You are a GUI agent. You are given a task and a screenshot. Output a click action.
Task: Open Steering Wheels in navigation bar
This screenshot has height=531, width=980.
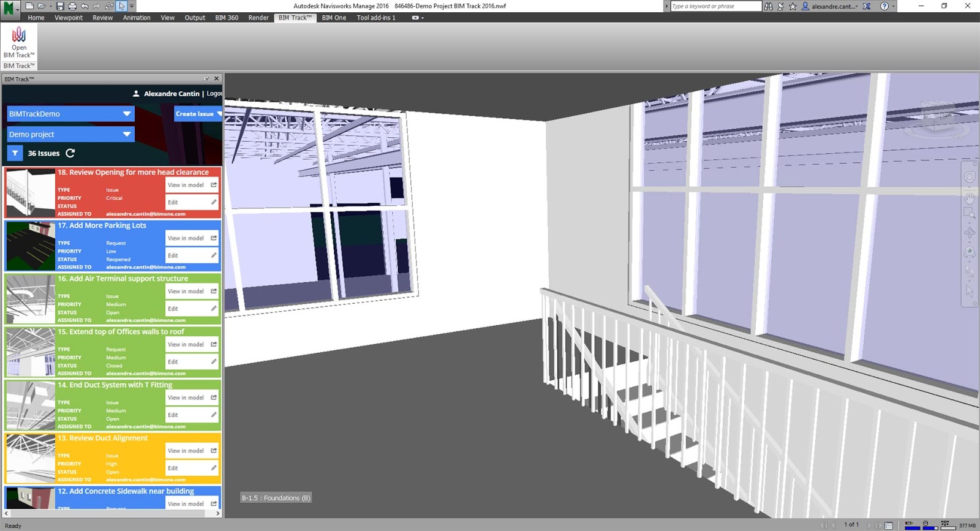(970, 177)
